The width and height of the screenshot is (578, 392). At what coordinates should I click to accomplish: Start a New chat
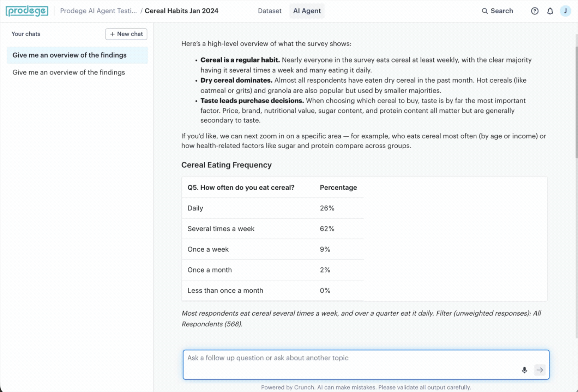tap(126, 34)
